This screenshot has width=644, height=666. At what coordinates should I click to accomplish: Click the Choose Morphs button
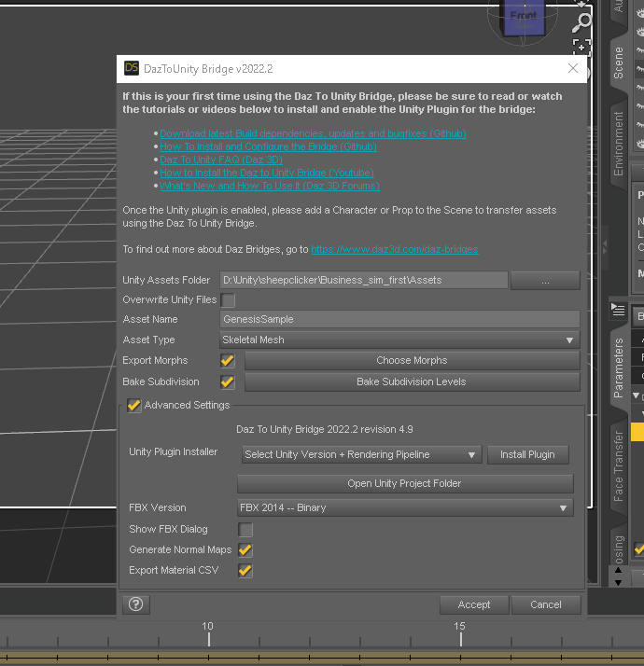click(412, 361)
